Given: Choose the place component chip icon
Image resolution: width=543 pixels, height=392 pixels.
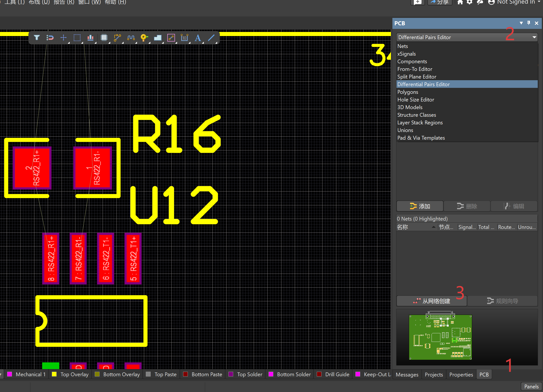Looking at the screenshot, I should 104,37.
